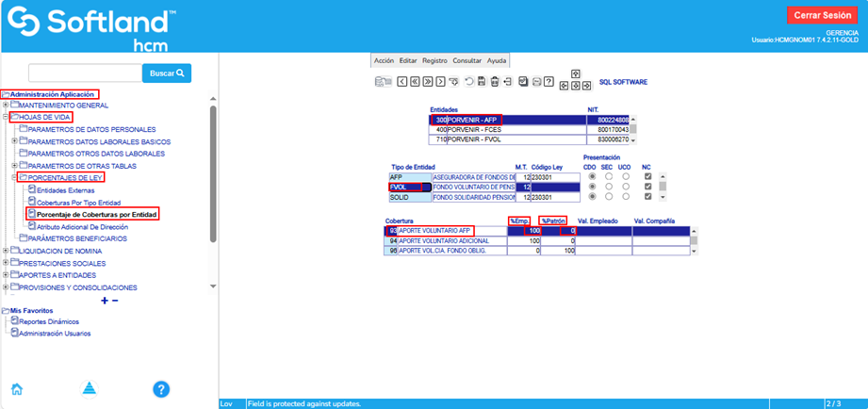Viewport: 868px width, 409px height.
Task: Open the Registro menu
Action: coord(434,59)
